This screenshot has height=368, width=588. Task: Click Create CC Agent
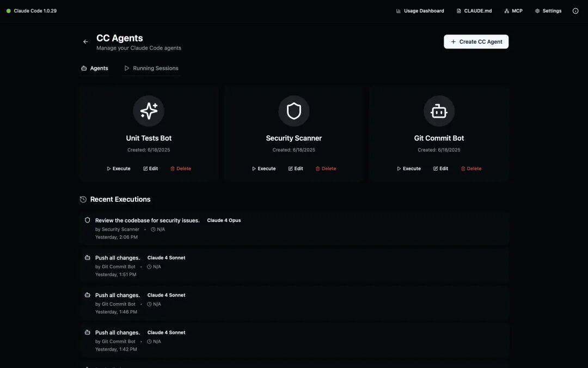[x=476, y=41]
